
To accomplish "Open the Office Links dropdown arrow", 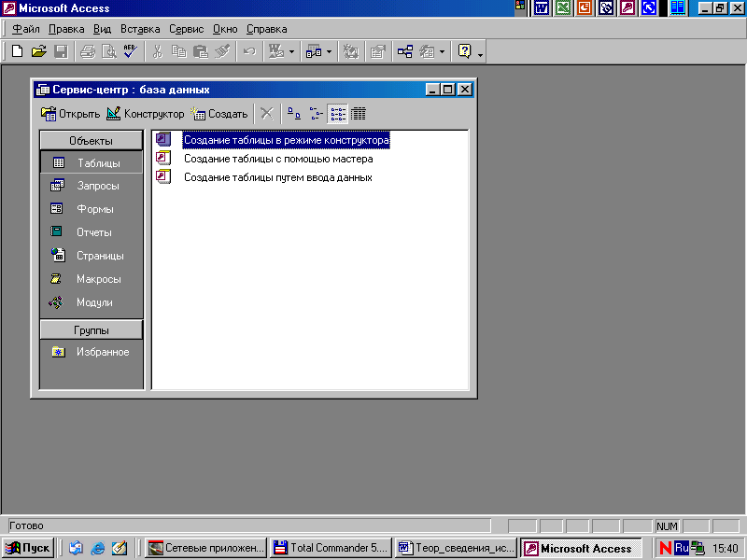I will [291, 51].
